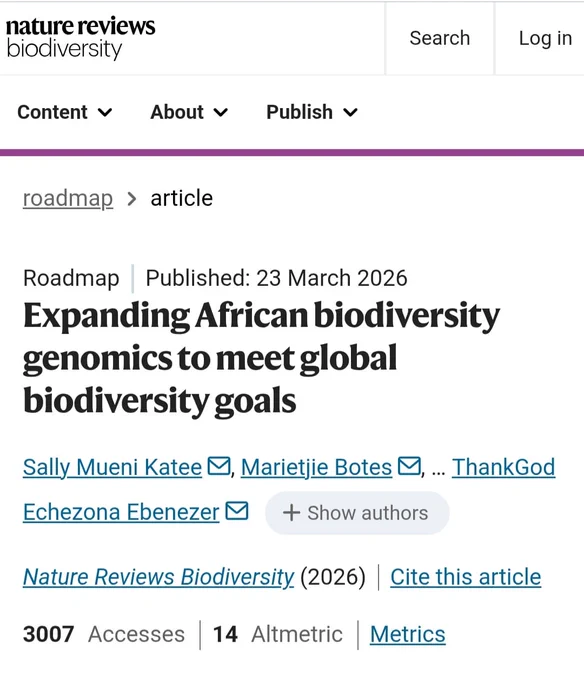584x680 pixels.
Task: Open the Content navigation menu
Action: tap(65, 112)
